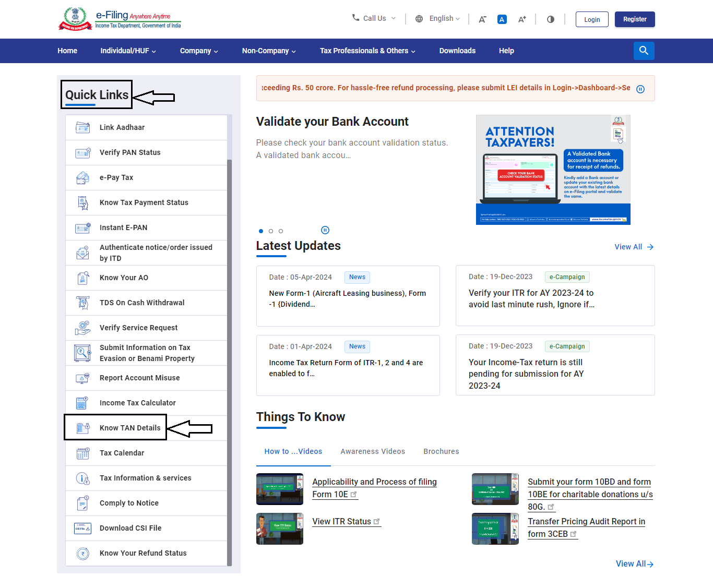Click the Income Tax Calculator icon
713x588 pixels.
click(82, 403)
